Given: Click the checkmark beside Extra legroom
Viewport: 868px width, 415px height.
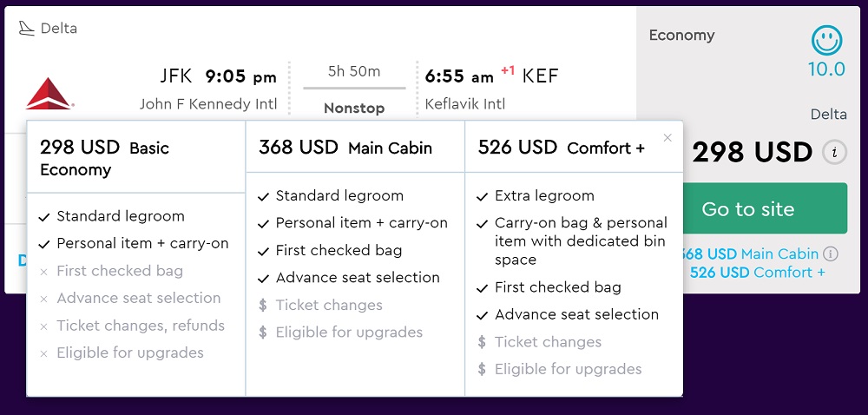Looking at the screenshot, I should (482, 196).
